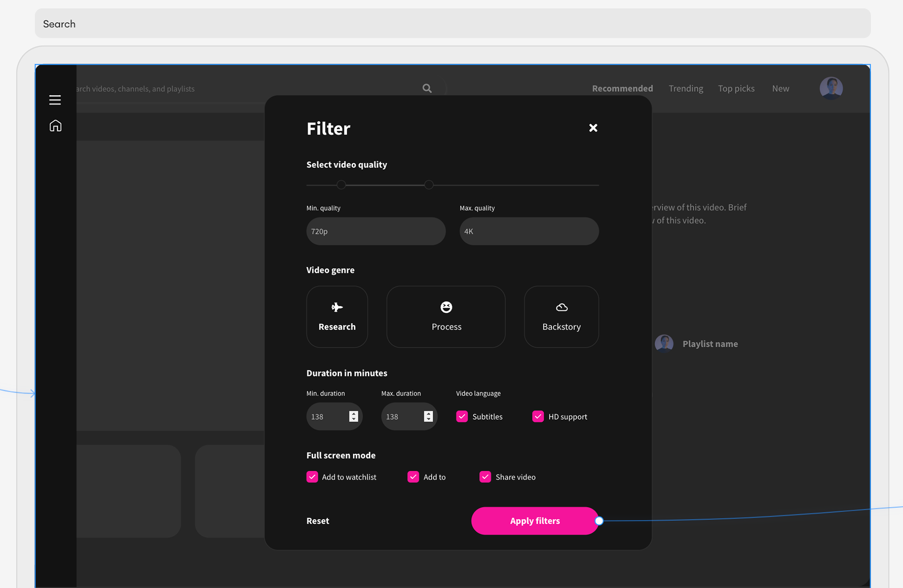Viewport: 903px width, 588px height.
Task: Toggle the 'Add to' checkbox
Action: [413, 477]
